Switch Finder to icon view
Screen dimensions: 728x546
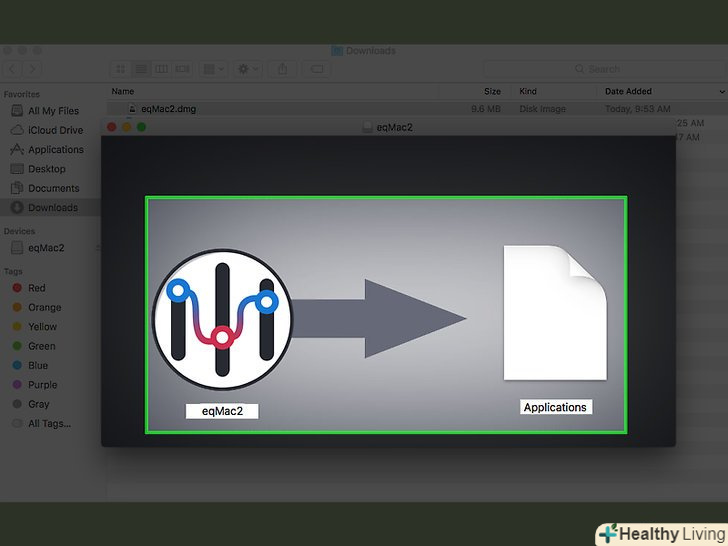[x=120, y=69]
